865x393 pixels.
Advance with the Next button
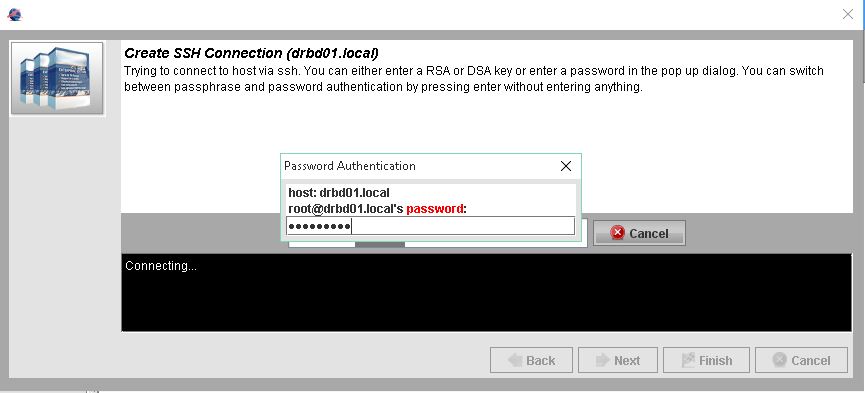click(x=618, y=360)
